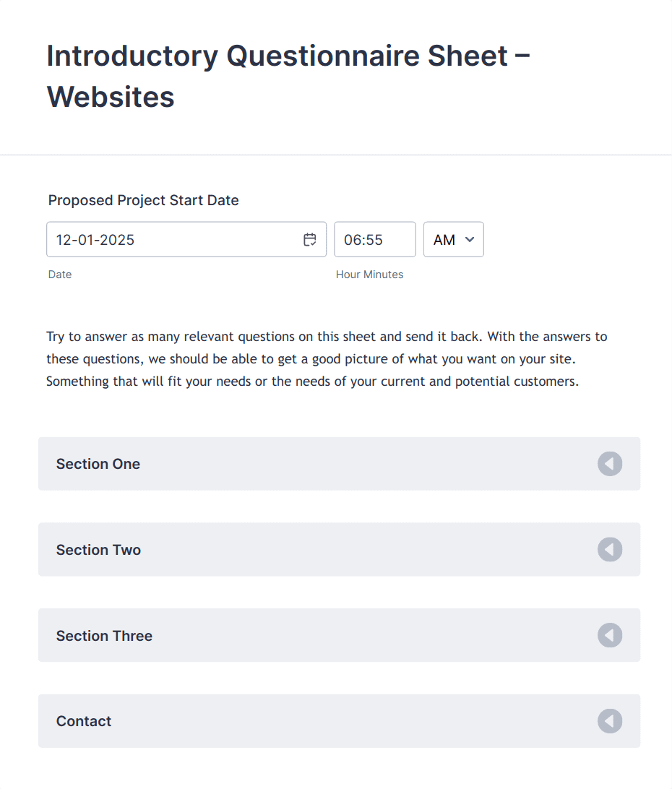Click the small calendar glyph inside the date field

tap(309, 239)
